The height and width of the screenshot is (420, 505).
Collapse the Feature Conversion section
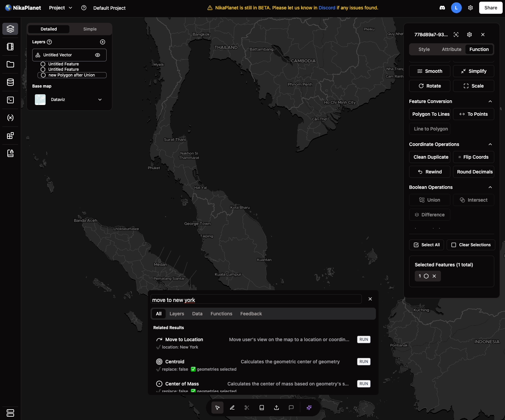[x=490, y=101]
